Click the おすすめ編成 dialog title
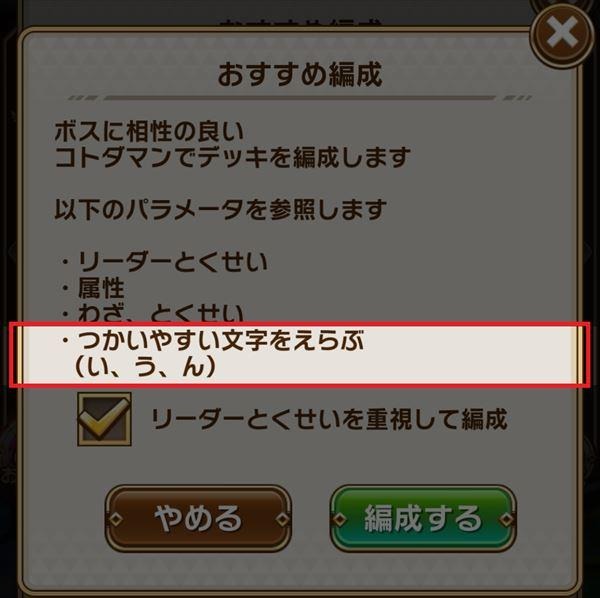600x598 pixels. tap(300, 75)
